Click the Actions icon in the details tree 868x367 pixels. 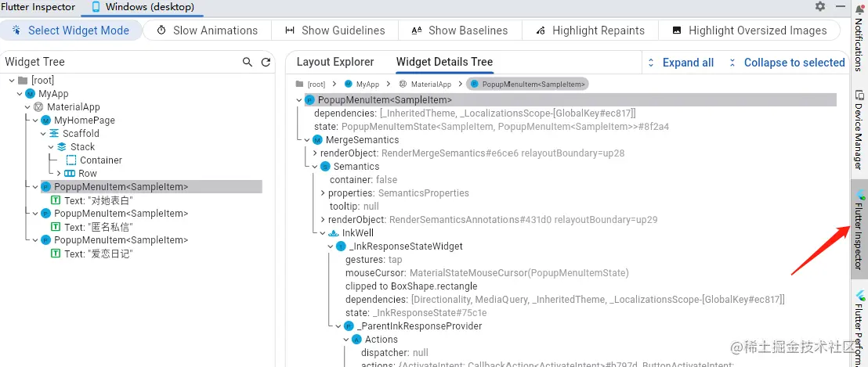point(356,340)
